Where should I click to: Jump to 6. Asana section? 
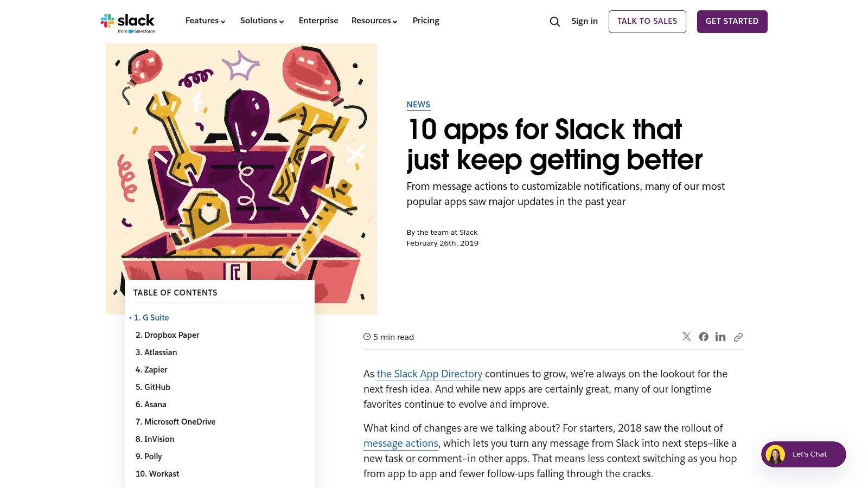click(x=151, y=404)
